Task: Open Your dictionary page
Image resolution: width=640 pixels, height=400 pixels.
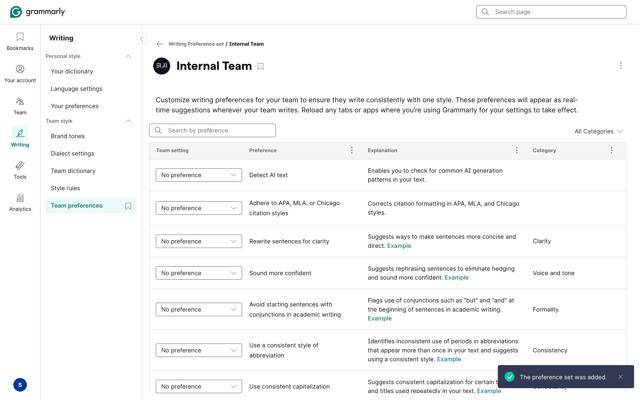Action: [x=72, y=71]
